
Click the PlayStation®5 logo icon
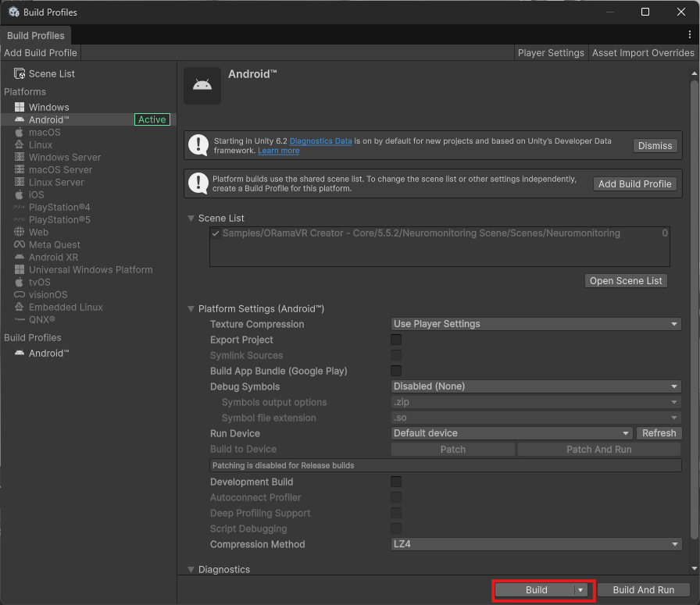tap(20, 219)
